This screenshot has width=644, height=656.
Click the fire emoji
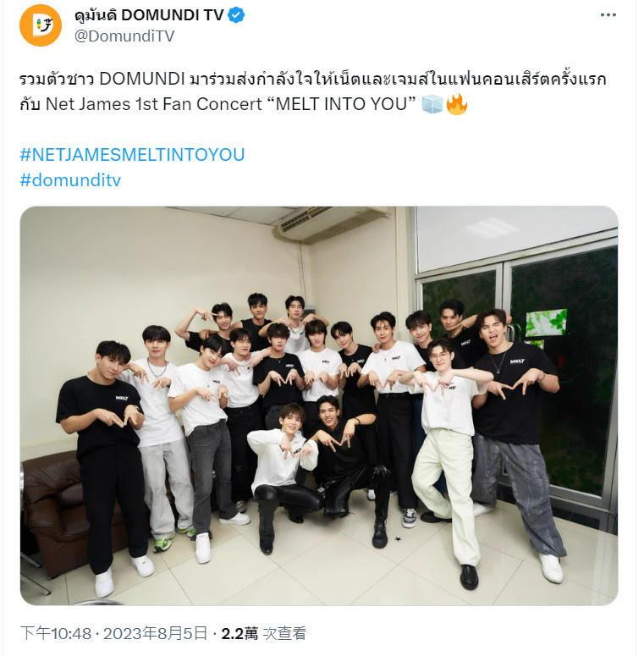pos(457,104)
